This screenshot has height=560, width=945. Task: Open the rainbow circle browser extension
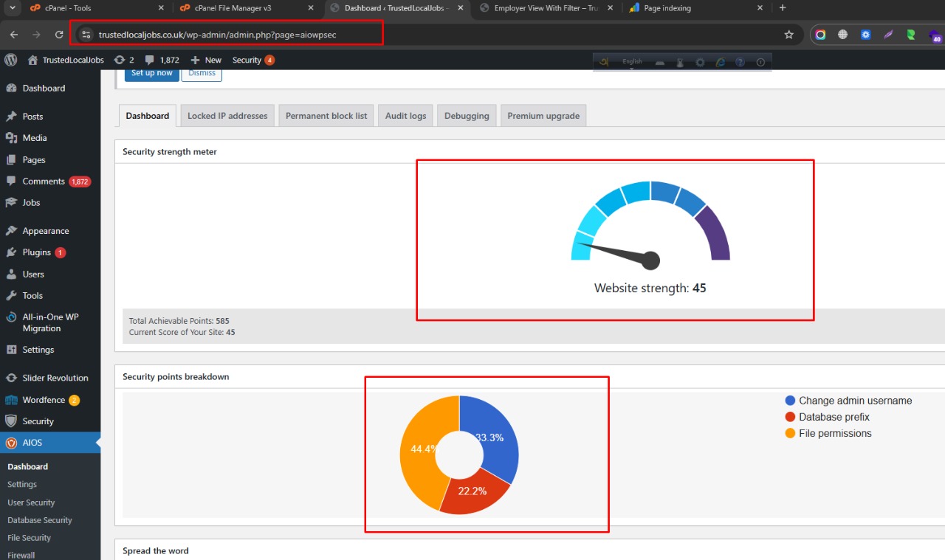click(820, 35)
